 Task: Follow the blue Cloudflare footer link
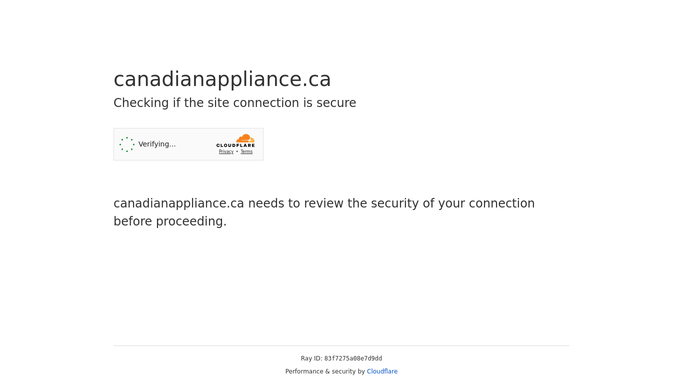(382, 371)
